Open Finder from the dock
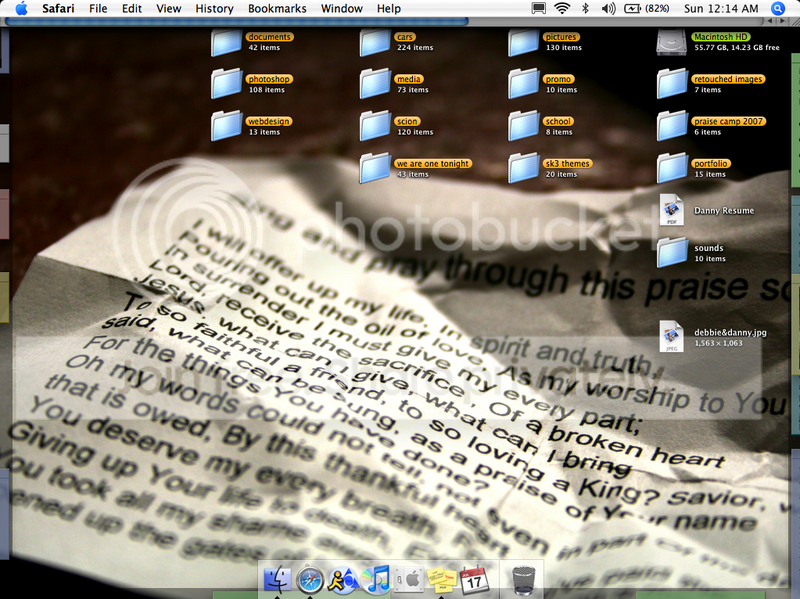The height and width of the screenshot is (599, 800). (x=277, y=578)
